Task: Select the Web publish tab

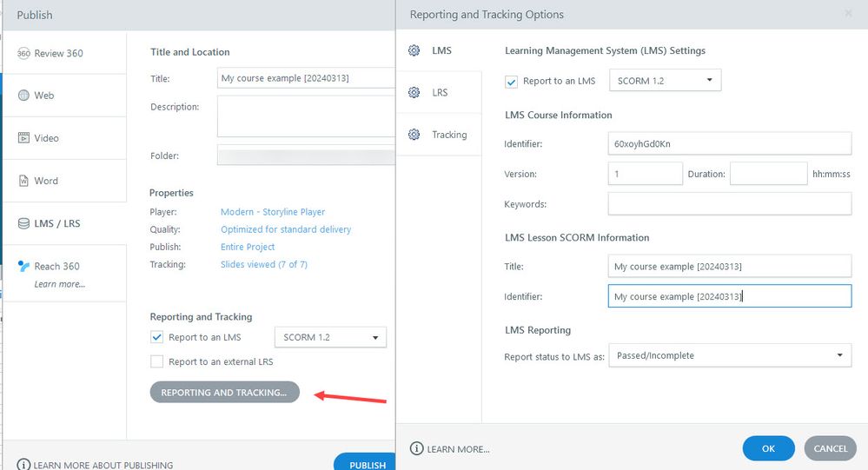Action: click(64, 96)
